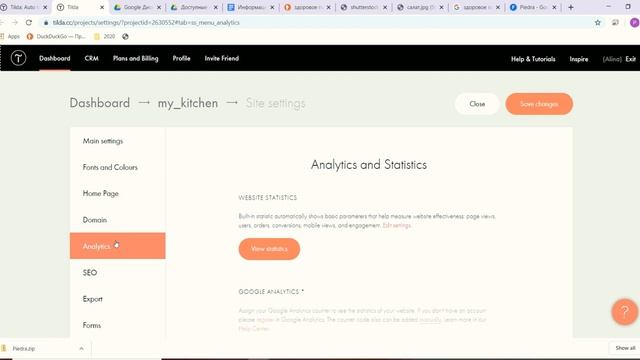Close the Google Drive browser tab
The height and width of the screenshot is (360, 640).
coord(159,7)
